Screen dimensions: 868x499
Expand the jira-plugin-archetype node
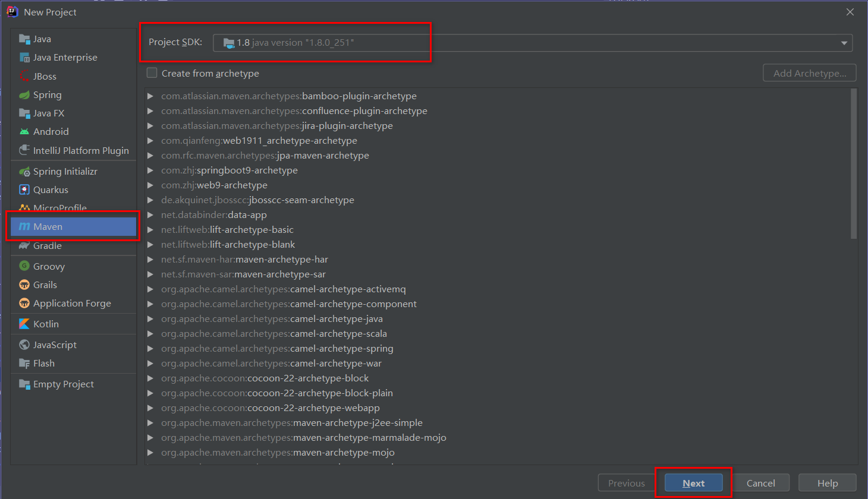(x=150, y=126)
